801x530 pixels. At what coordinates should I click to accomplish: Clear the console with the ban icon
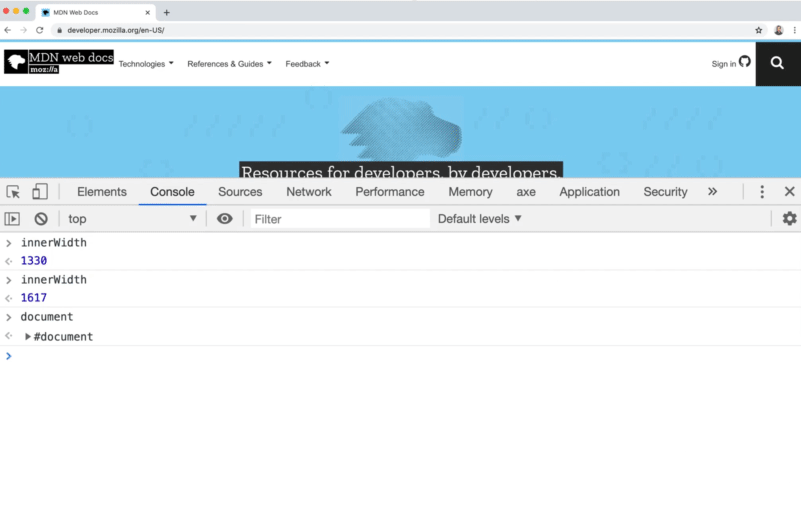(x=41, y=219)
